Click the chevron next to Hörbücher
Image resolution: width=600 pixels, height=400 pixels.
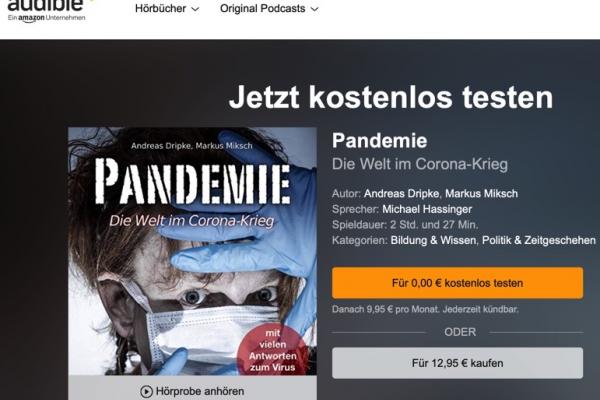(195, 9)
